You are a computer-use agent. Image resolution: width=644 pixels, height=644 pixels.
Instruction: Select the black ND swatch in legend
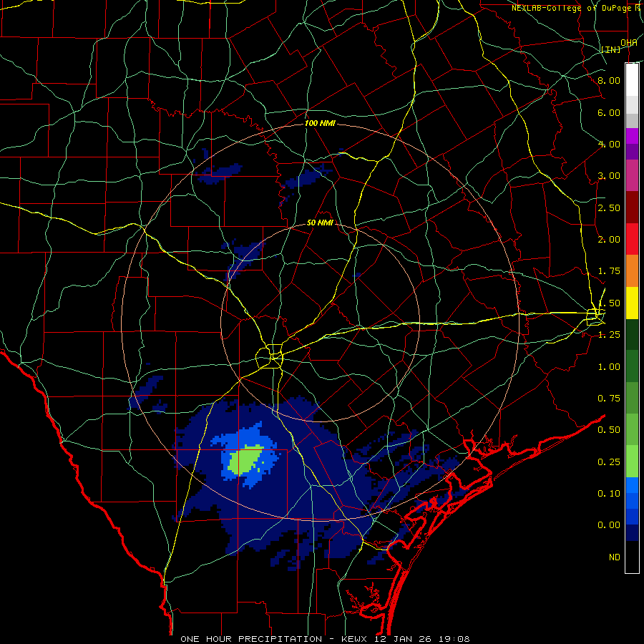(x=632, y=557)
